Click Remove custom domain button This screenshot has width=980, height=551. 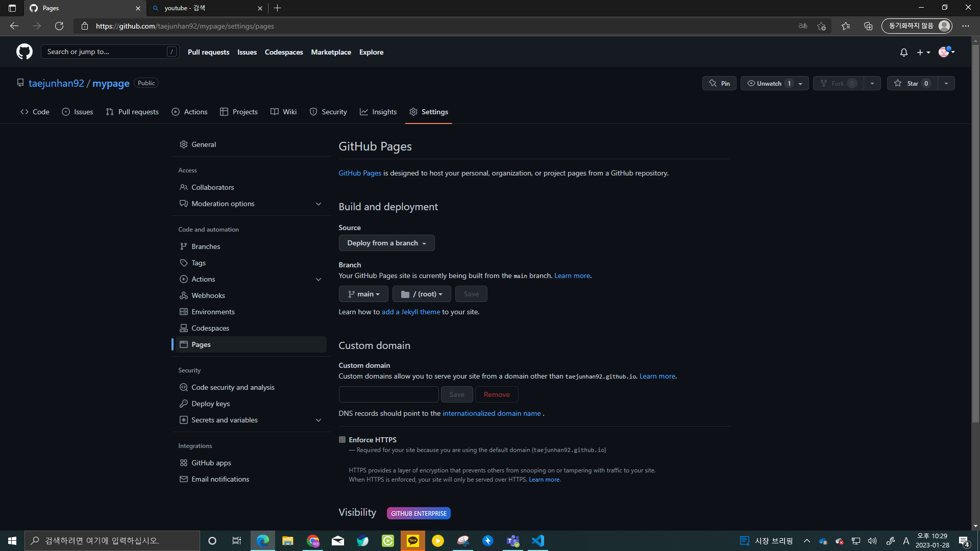click(x=497, y=394)
